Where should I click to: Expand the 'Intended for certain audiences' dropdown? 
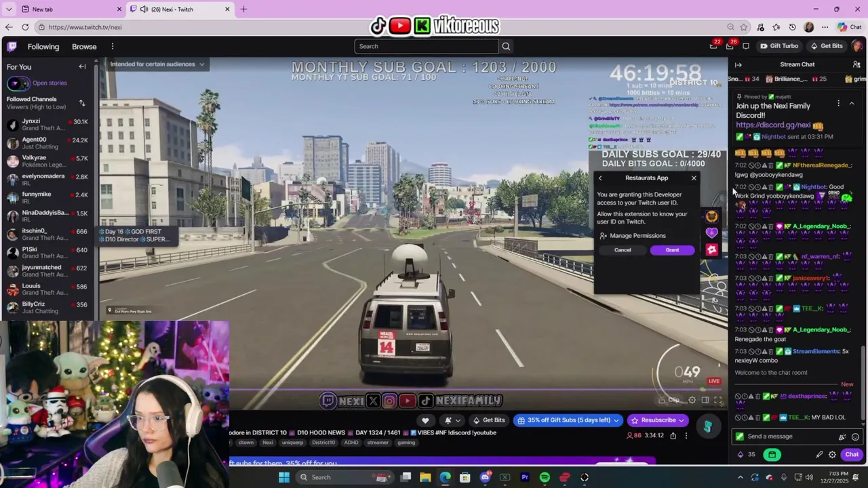click(157, 64)
